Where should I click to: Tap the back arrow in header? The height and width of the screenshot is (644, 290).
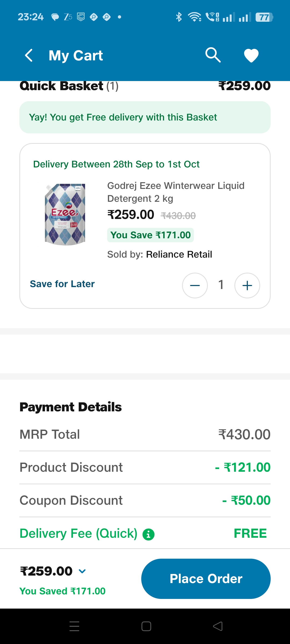coord(29,56)
